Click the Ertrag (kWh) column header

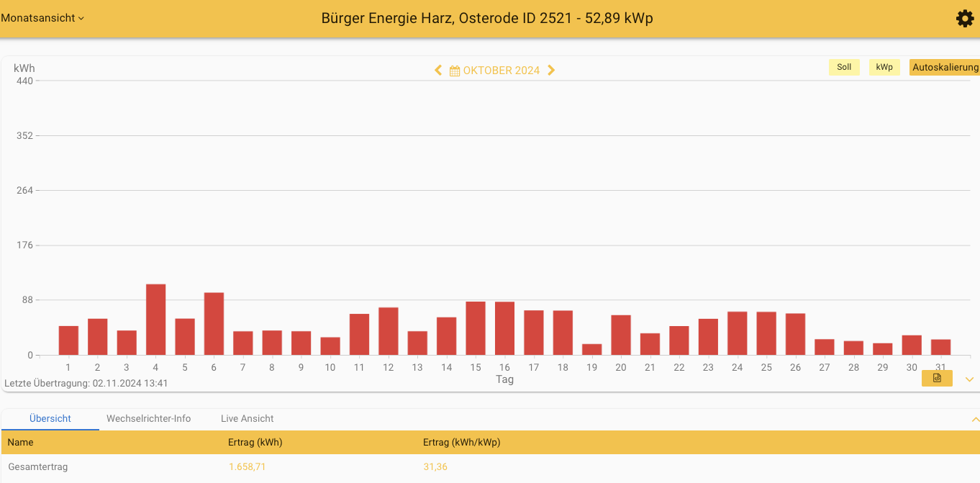pyautogui.click(x=255, y=442)
